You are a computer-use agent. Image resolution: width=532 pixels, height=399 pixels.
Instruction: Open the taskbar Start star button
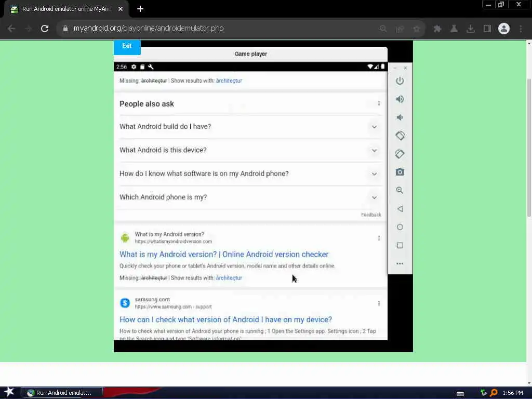(x=9, y=392)
